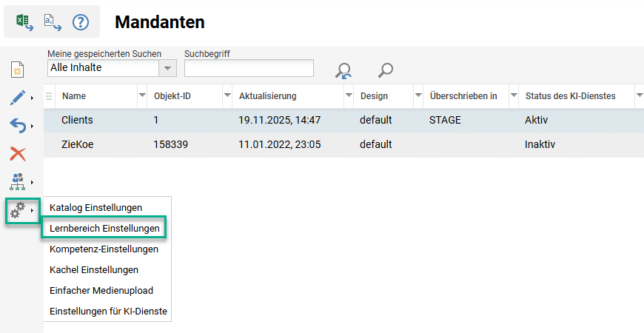Expand the gears settings submenu arrow
This screenshot has width=644, height=333.
[x=32, y=211]
